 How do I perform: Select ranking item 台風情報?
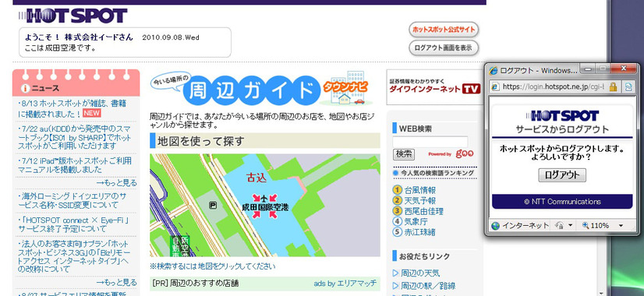point(419,190)
